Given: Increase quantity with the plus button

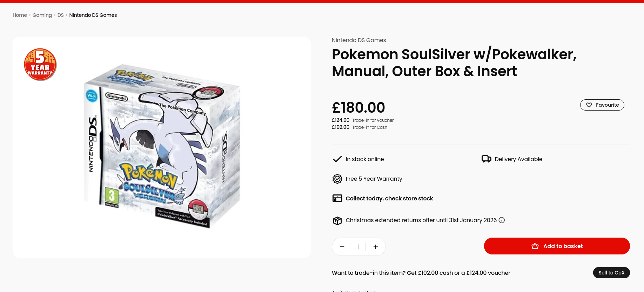Looking at the screenshot, I should click(376, 247).
